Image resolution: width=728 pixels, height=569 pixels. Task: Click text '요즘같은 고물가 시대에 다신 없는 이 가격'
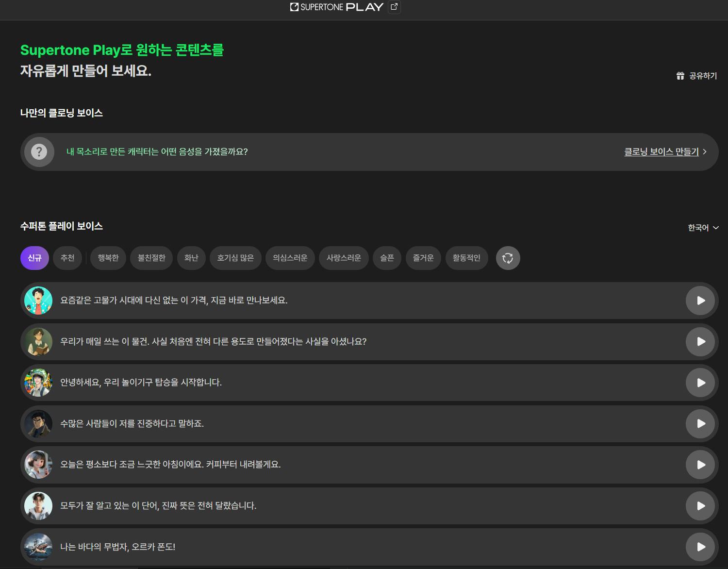click(x=134, y=301)
